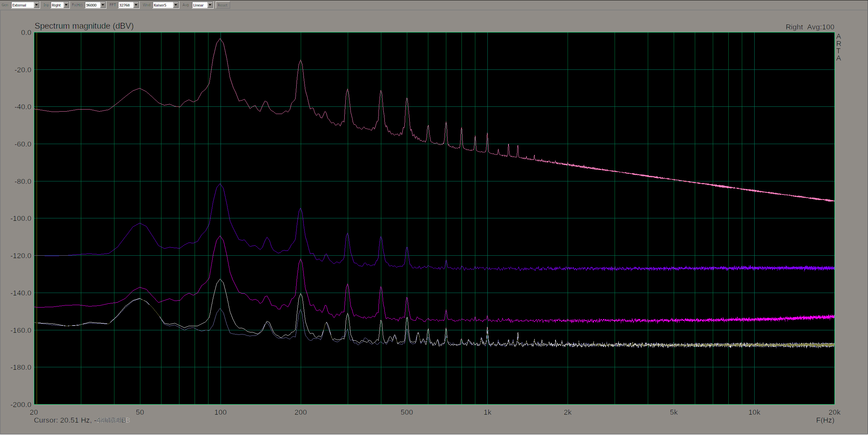Click the 50 frequency axis label
The height and width of the screenshot is (435, 868).
(x=140, y=412)
